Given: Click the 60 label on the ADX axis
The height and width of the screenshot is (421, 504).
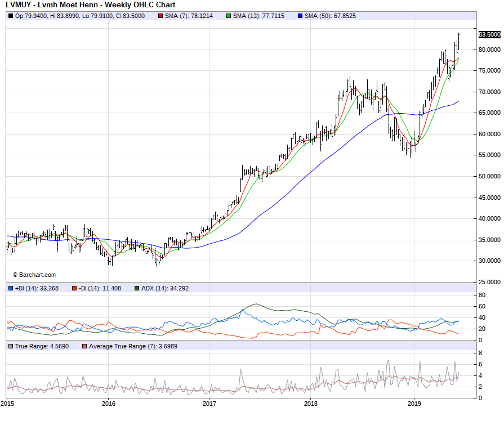Looking at the screenshot, I should tap(482, 306).
